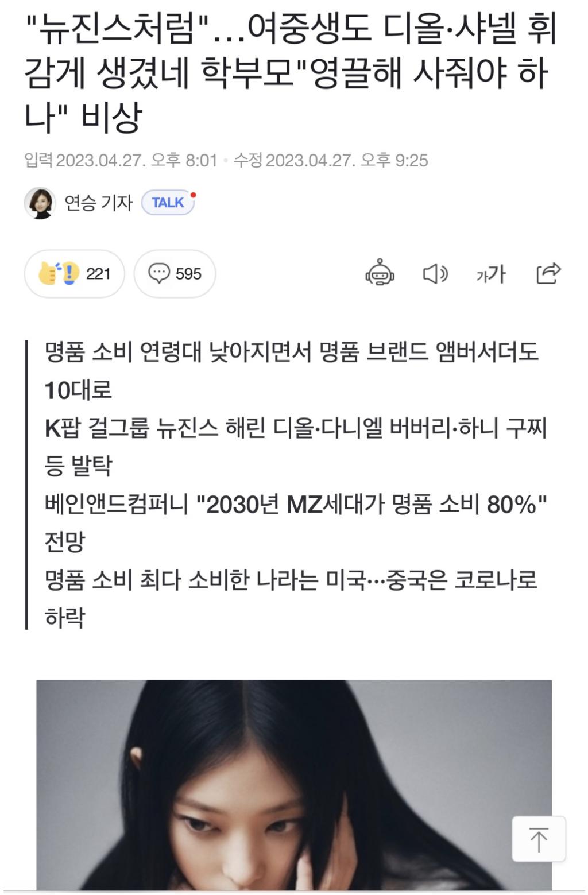Viewport: 588px width, 895px height.
Task: Tap the TALK button next to reporter
Action: click(168, 203)
